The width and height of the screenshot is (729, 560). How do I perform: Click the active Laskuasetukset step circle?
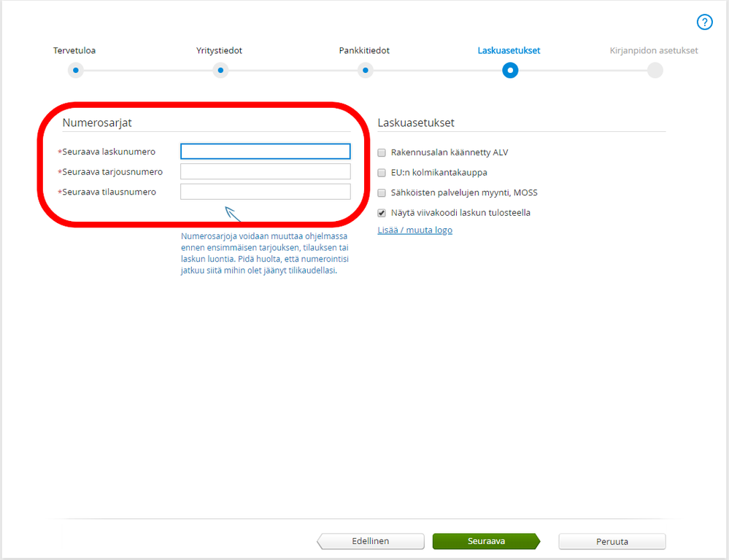click(x=510, y=71)
